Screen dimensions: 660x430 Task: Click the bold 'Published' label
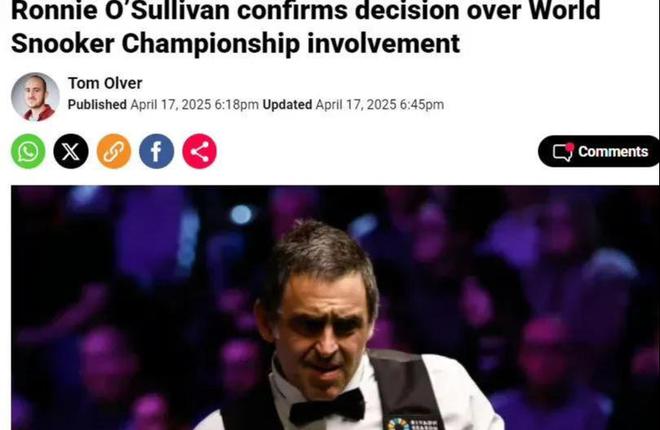[x=97, y=105]
